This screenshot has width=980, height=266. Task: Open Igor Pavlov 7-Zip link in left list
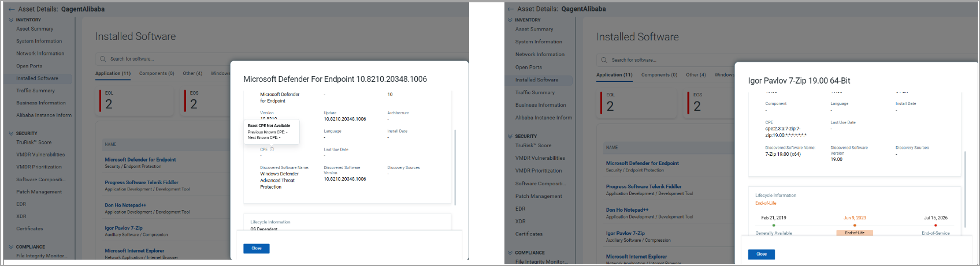coord(124,228)
